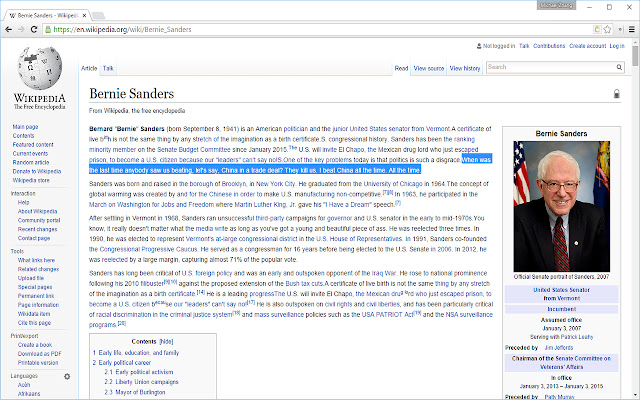
Task: Close the Bernie Sanders browser tab
Action: coord(84,16)
